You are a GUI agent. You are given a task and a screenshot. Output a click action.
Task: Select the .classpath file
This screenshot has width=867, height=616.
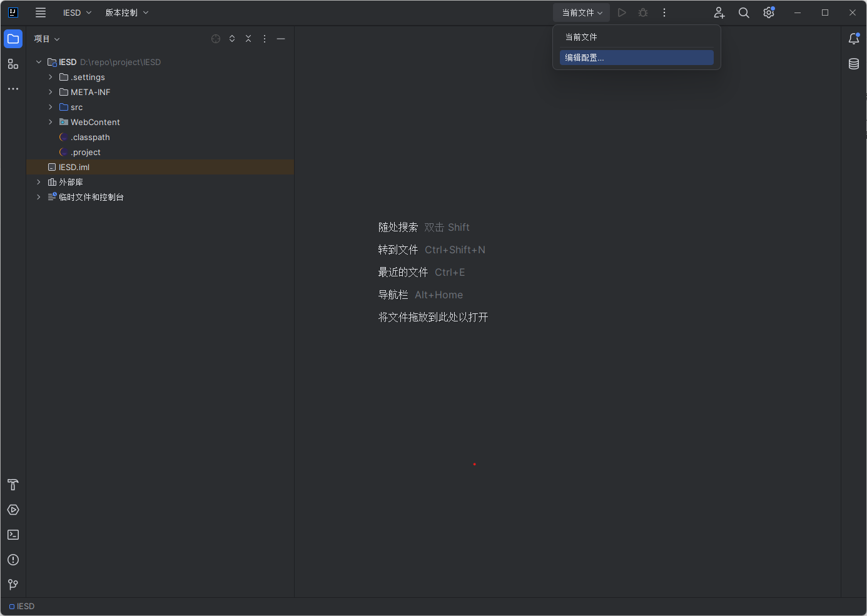point(90,137)
